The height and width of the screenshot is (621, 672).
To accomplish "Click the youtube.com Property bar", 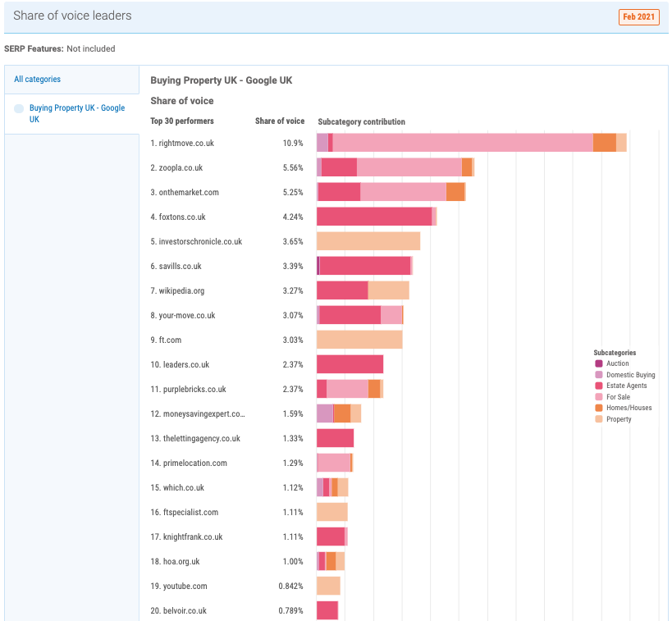I will point(328,586).
